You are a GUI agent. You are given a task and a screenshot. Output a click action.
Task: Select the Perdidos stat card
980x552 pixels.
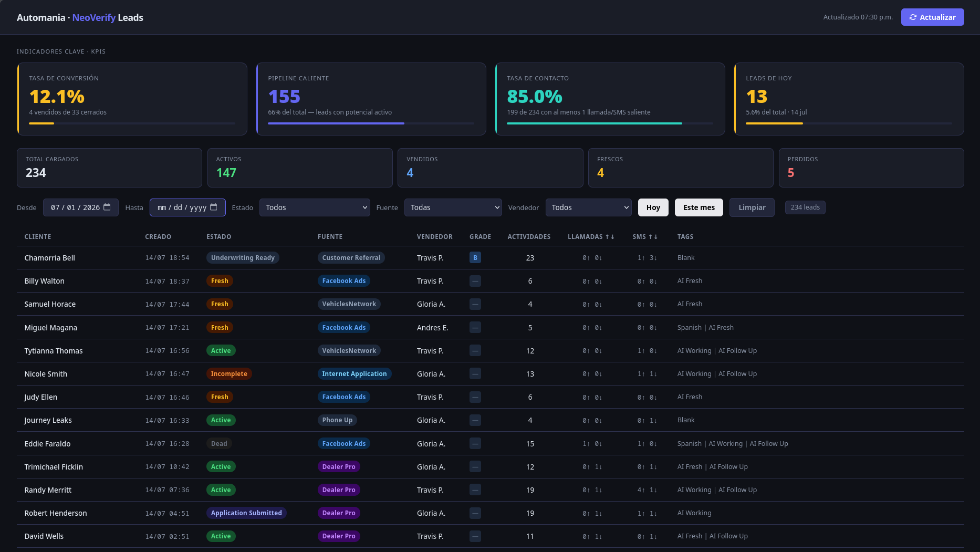(x=871, y=168)
